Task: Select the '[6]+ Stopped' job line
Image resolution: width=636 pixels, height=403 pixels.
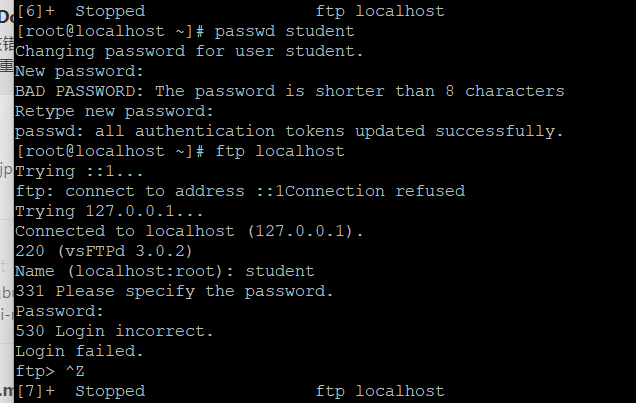Action: click(230, 11)
